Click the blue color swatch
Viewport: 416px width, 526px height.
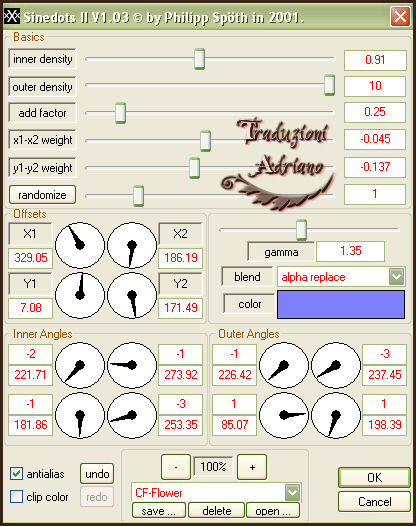[341, 304]
